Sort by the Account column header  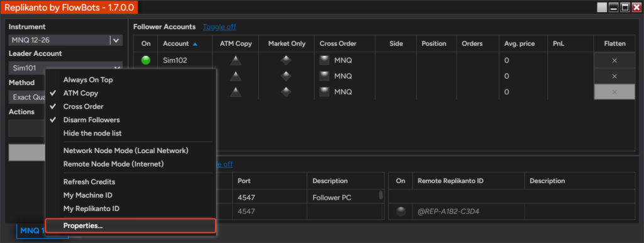coord(185,43)
